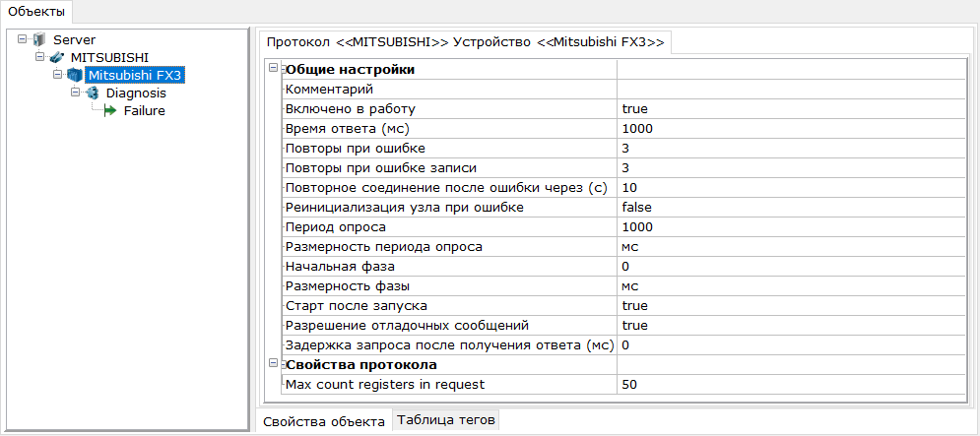
Task: Click the Server node icon
Action: point(39,40)
